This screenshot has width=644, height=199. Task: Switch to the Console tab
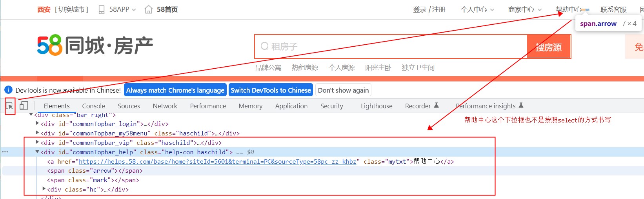tap(93, 106)
